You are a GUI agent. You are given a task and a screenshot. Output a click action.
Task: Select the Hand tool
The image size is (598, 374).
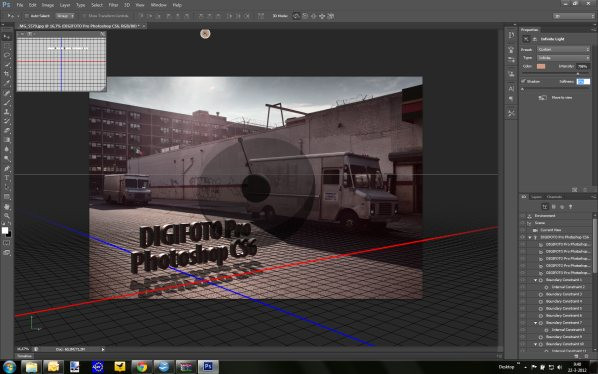click(6, 206)
